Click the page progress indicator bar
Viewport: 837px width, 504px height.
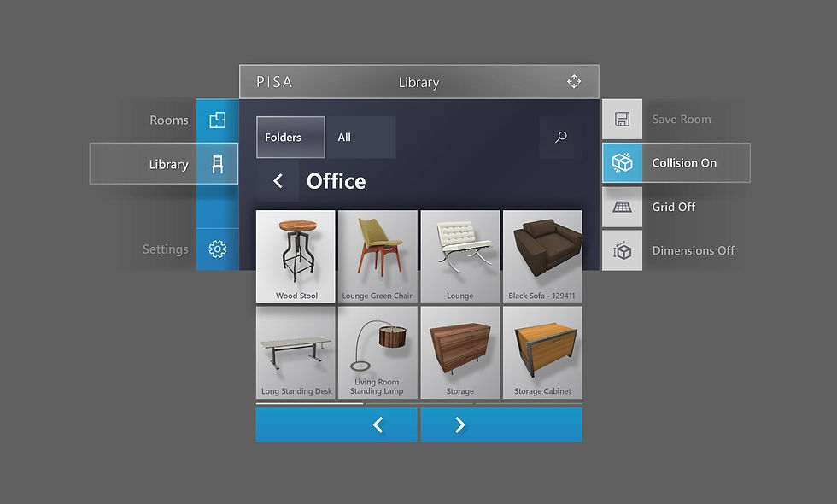tap(419, 403)
